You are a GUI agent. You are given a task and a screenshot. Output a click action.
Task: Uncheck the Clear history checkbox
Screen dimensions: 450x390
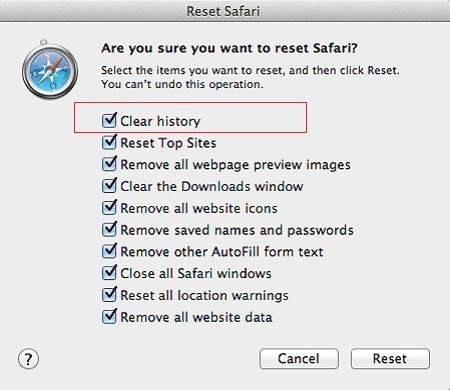(x=109, y=120)
